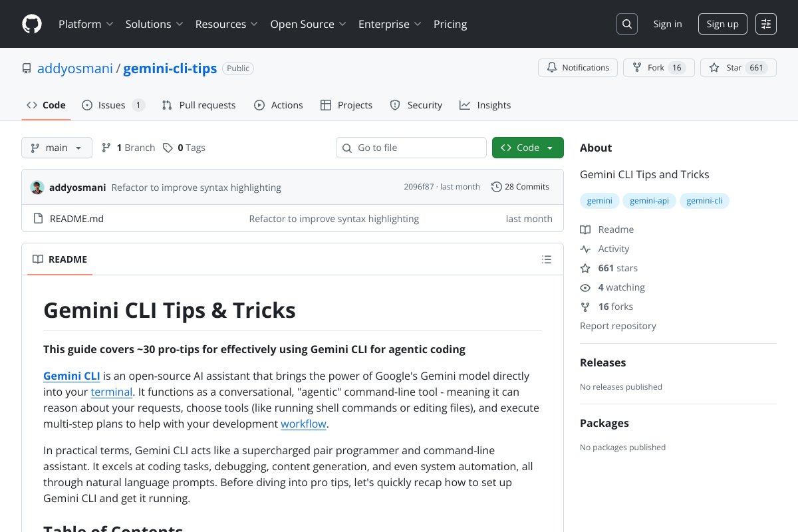Image resolution: width=798 pixels, height=532 pixels.
Task: Click the README.md commit message link
Action: 334,219
